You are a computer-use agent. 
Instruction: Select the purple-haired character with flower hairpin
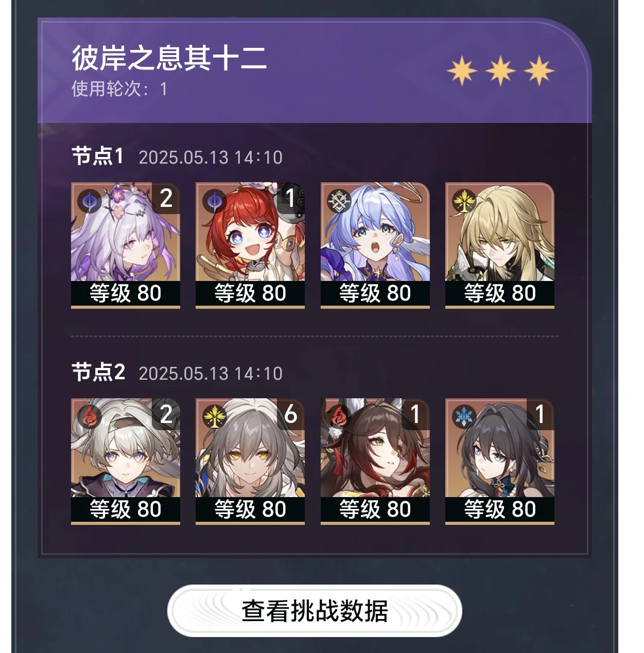(x=126, y=245)
